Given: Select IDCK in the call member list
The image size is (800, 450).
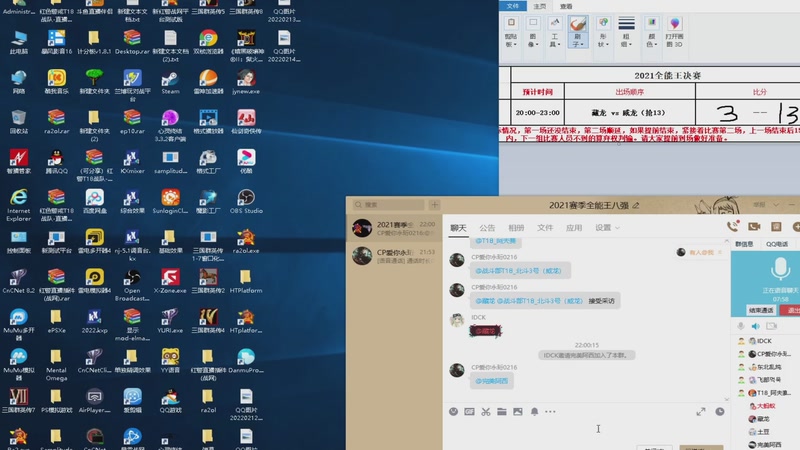Looking at the screenshot, I should click(x=764, y=340).
